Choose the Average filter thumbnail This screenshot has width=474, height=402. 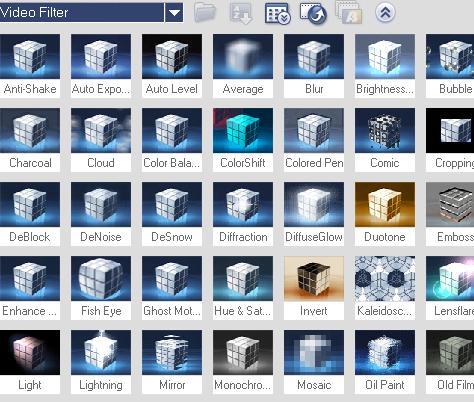(243, 56)
